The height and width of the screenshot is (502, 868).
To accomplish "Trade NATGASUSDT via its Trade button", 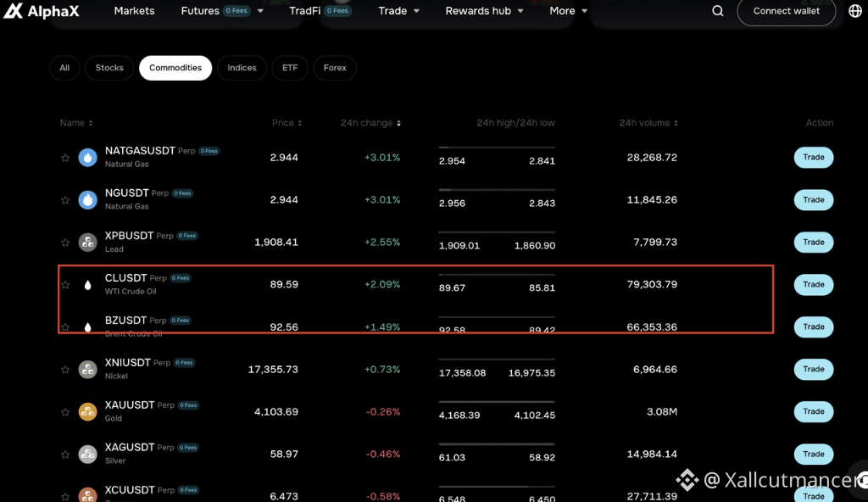I will point(814,158).
